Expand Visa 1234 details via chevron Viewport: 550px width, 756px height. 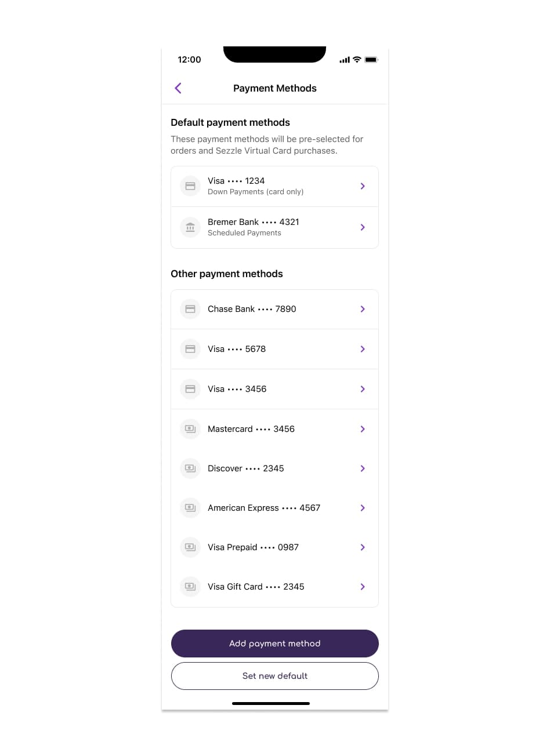(363, 186)
